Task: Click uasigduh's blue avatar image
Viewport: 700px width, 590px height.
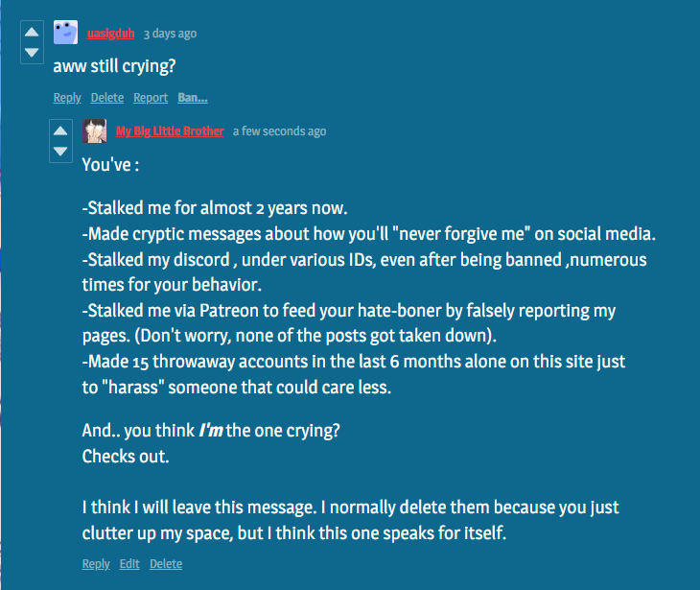Action: tap(65, 33)
